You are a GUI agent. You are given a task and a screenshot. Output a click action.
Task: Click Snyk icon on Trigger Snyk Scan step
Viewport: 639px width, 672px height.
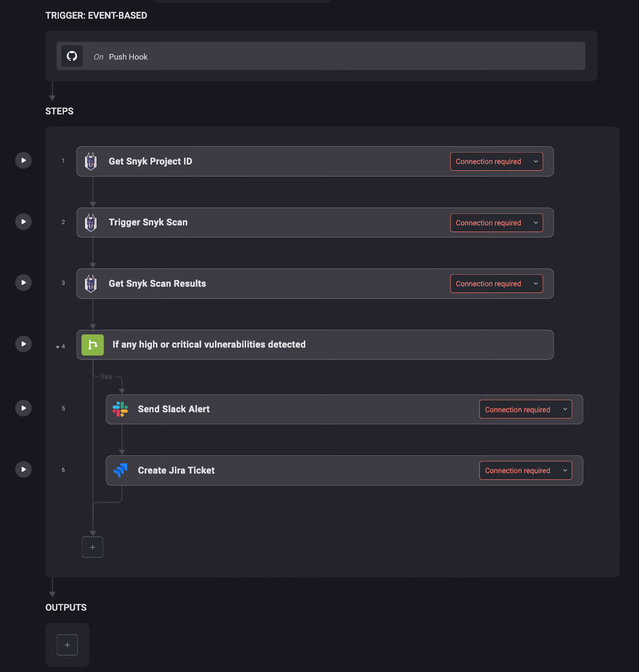point(91,223)
